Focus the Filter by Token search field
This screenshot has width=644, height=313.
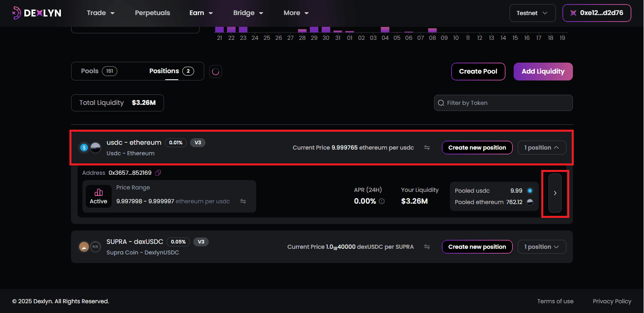pos(504,103)
